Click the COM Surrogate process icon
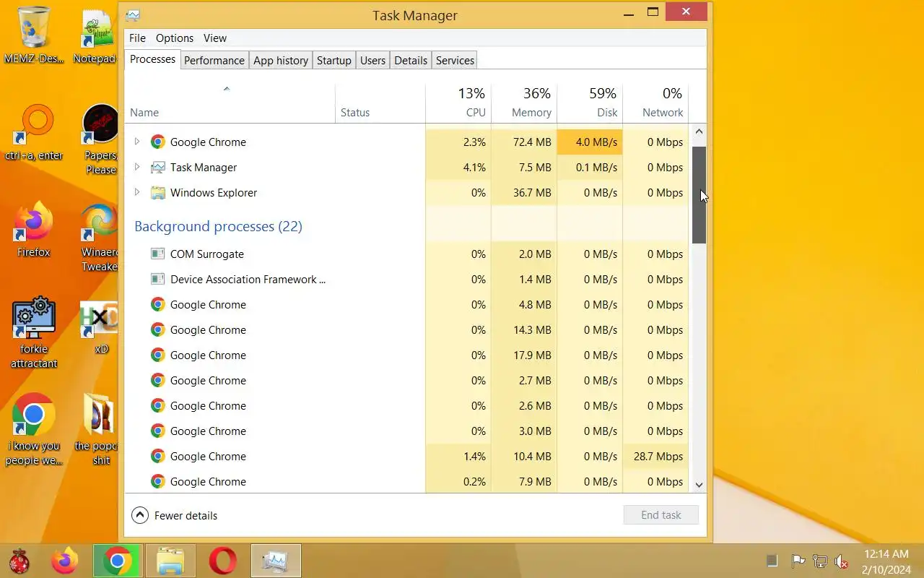Screen dimensions: 924x578 (157, 254)
